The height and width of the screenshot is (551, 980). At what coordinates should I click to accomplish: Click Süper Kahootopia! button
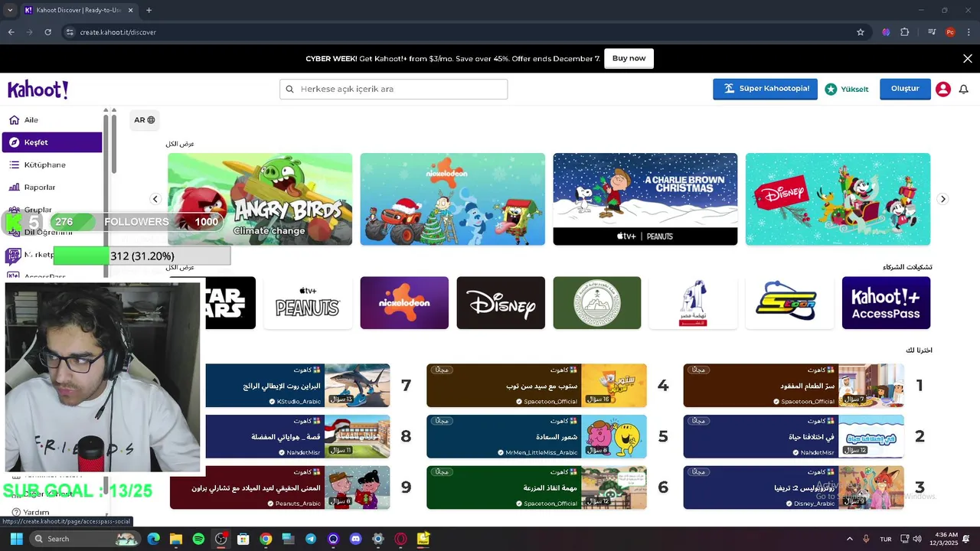[x=765, y=89]
